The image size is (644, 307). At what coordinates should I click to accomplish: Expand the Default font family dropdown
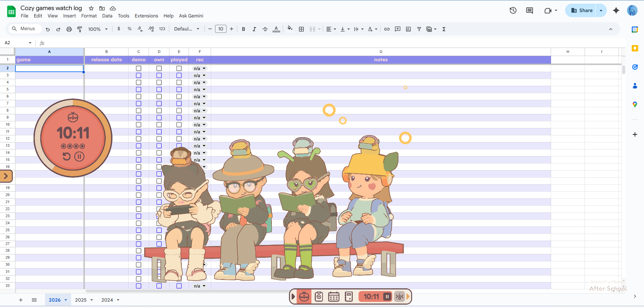(198, 29)
